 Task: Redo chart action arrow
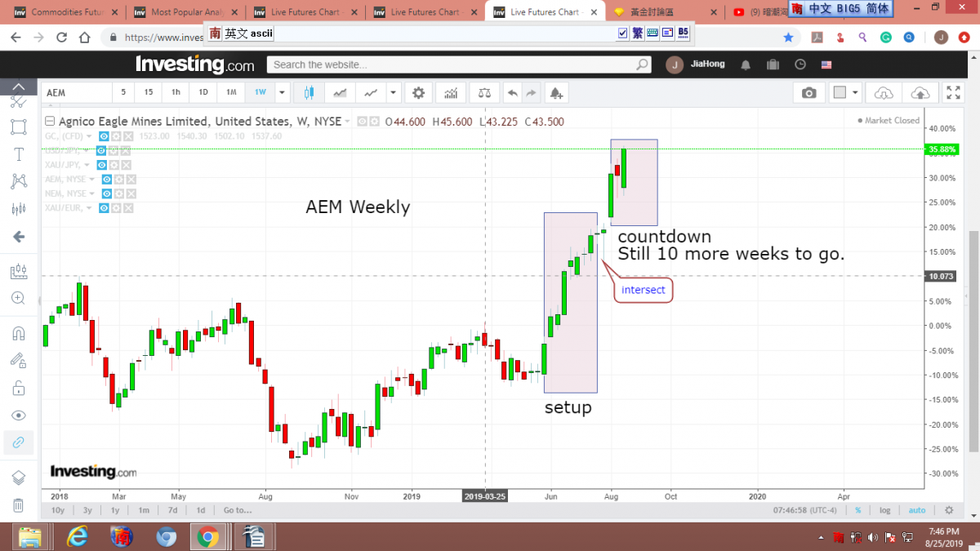[x=531, y=93]
